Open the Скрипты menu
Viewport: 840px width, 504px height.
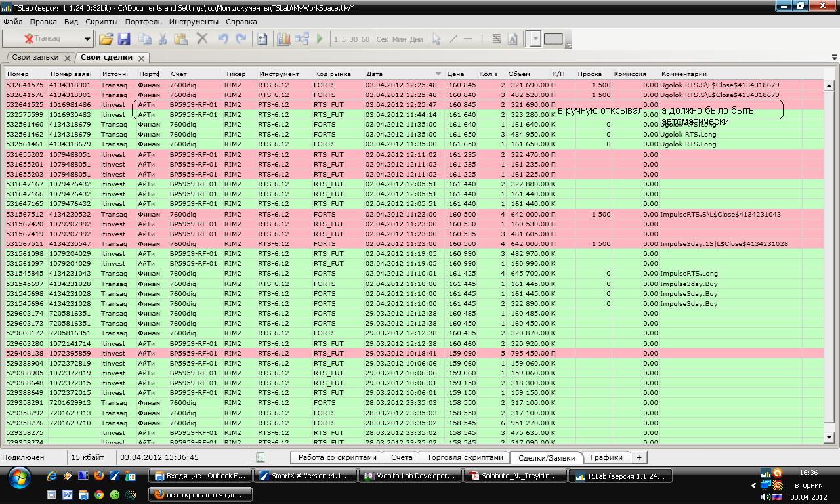pyautogui.click(x=101, y=22)
